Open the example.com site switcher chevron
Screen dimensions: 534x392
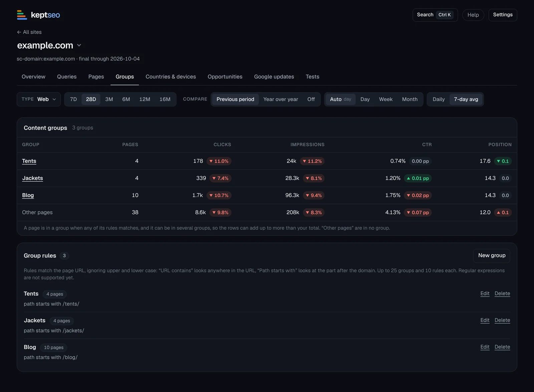tap(79, 45)
